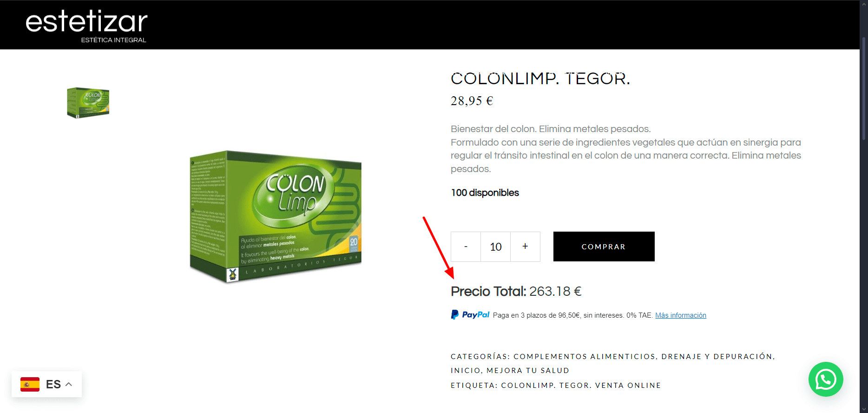The width and height of the screenshot is (868, 413).
Task: Open the WhatsApp chat icon
Action: click(x=826, y=380)
